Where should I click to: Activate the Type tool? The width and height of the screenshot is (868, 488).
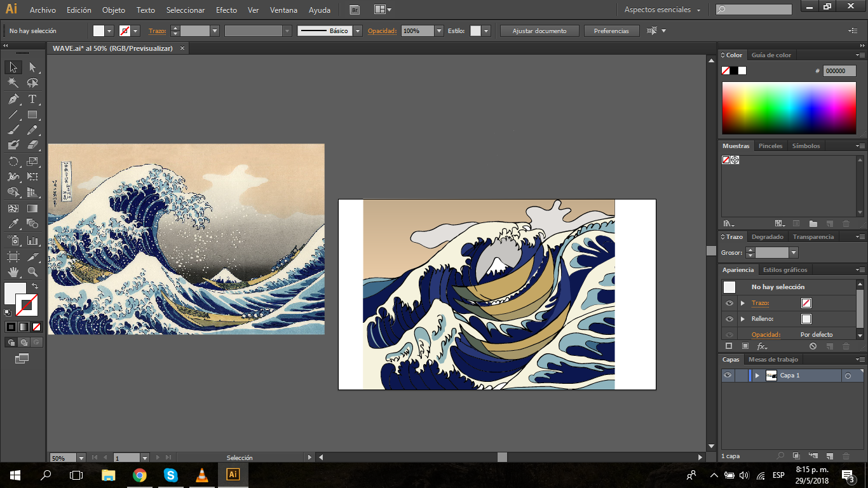tap(32, 99)
